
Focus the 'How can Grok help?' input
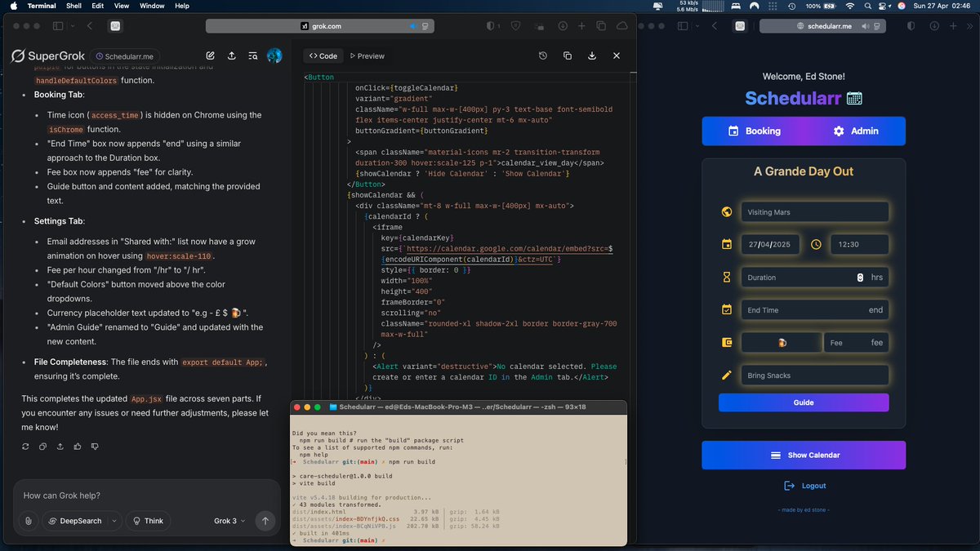click(147, 495)
